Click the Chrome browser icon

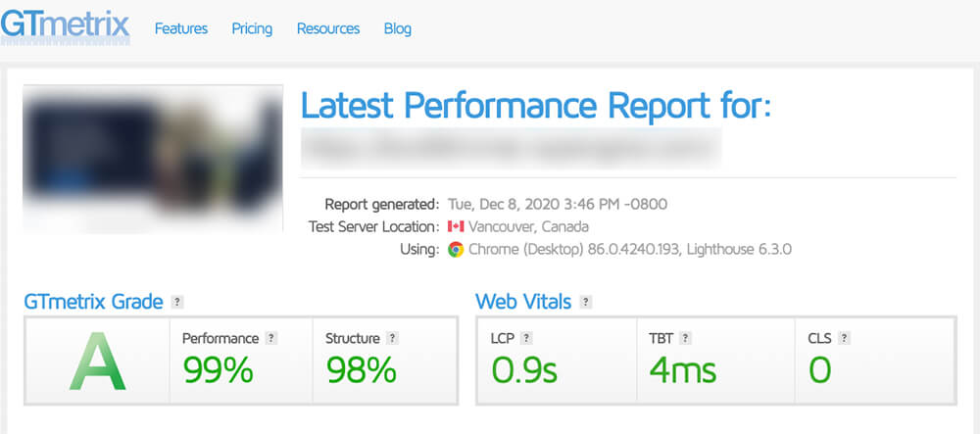[x=456, y=249]
